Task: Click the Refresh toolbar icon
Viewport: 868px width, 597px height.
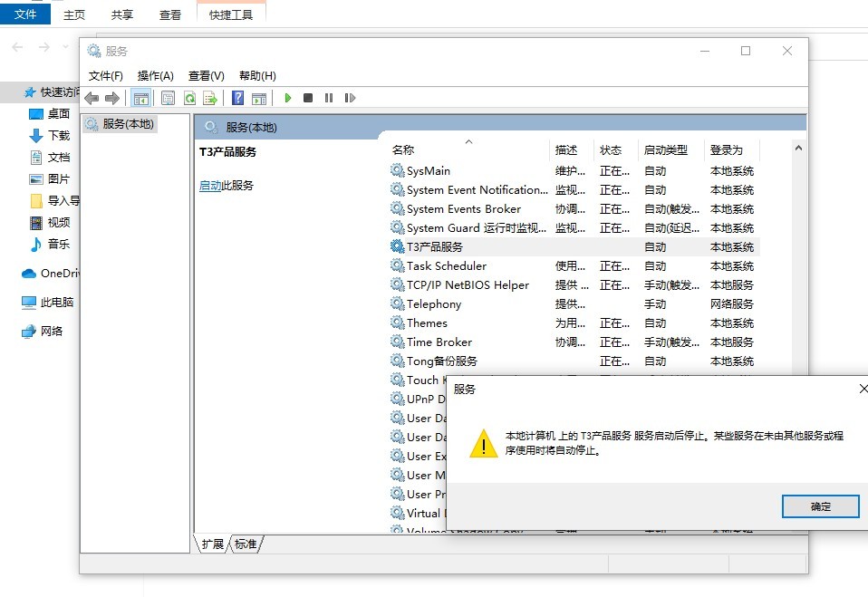Action: coord(190,99)
